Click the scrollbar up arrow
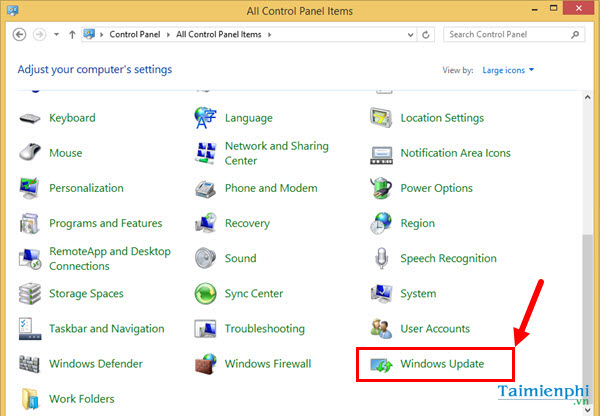The image size is (600, 416). (587, 97)
